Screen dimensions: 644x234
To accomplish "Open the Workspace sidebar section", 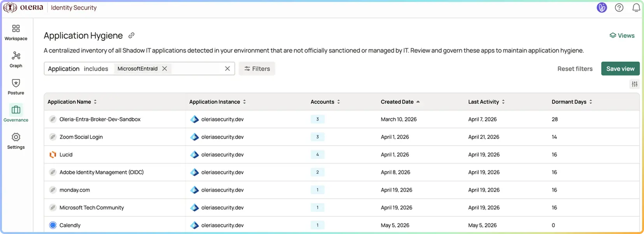I will click(x=16, y=32).
